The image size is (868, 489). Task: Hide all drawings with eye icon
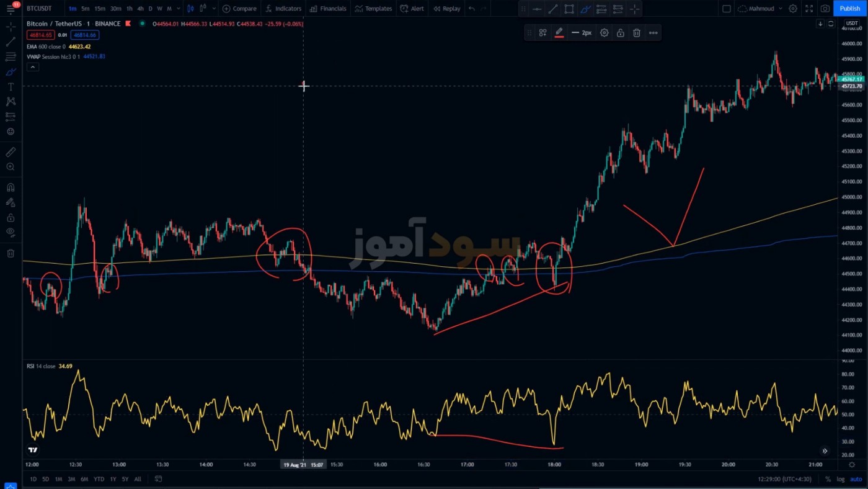point(11,233)
